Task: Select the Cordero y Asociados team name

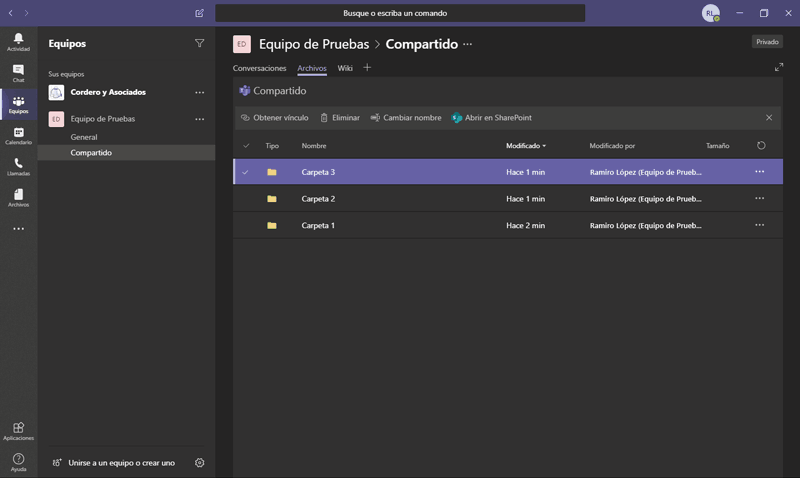Action: (108, 92)
